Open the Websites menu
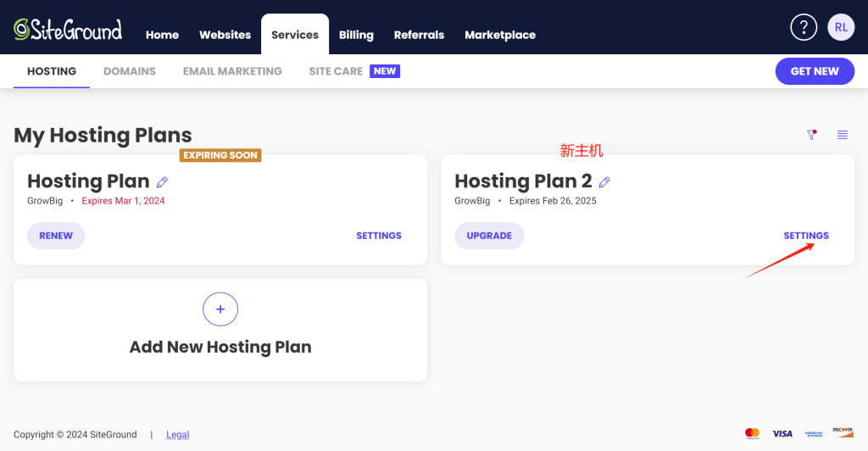This screenshot has height=451, width=868. coord(225,35)
